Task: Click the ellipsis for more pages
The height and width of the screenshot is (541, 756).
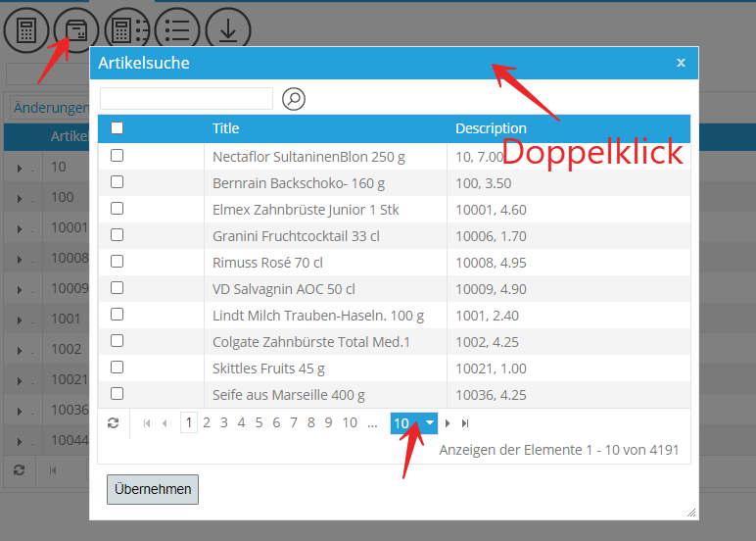Action: click(x=372, y=423)
